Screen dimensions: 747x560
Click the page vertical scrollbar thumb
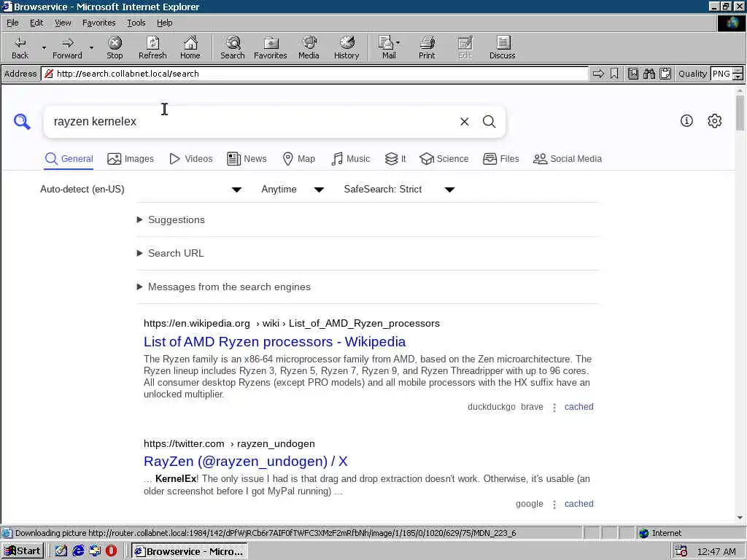(740, 113)
